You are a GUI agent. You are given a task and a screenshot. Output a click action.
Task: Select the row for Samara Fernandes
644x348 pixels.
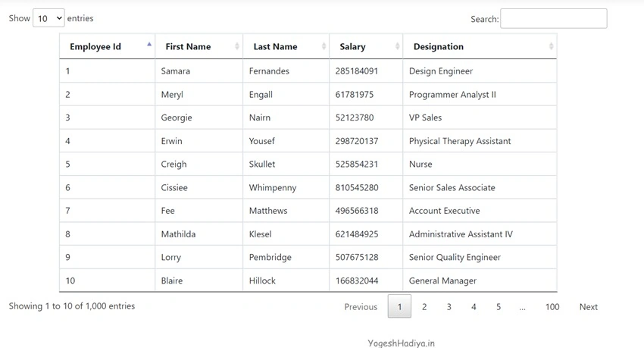(x=308, y=71)
